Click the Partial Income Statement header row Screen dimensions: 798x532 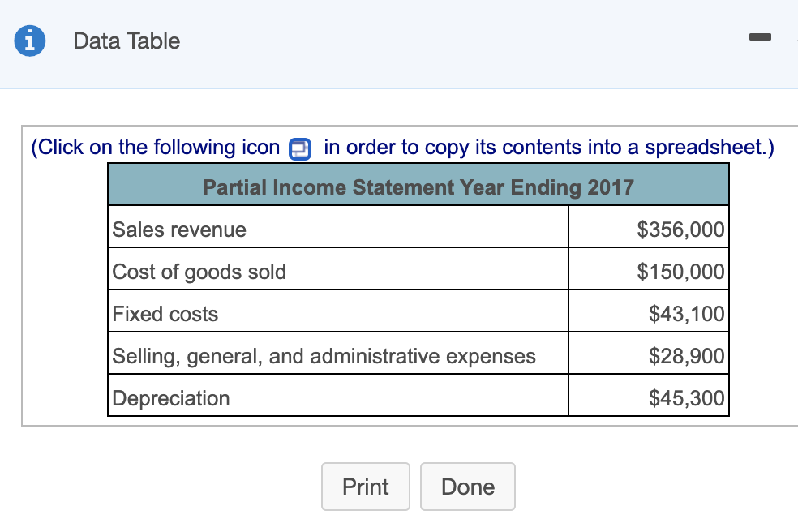(x=418, y=187)
